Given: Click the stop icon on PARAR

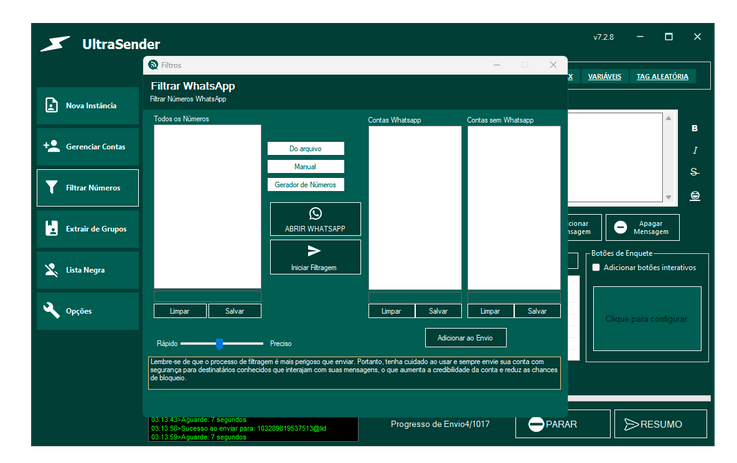Looking at the screenshot, I should point(536,424).
